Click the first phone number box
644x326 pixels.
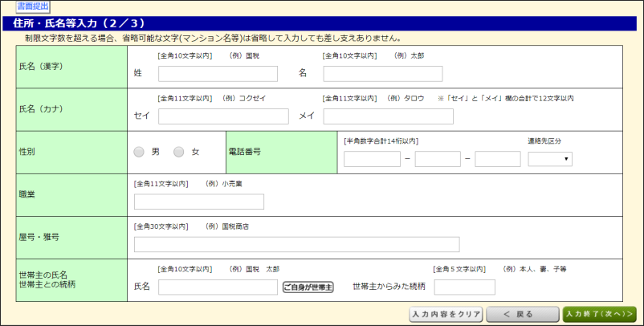click(x=372, y=159)
